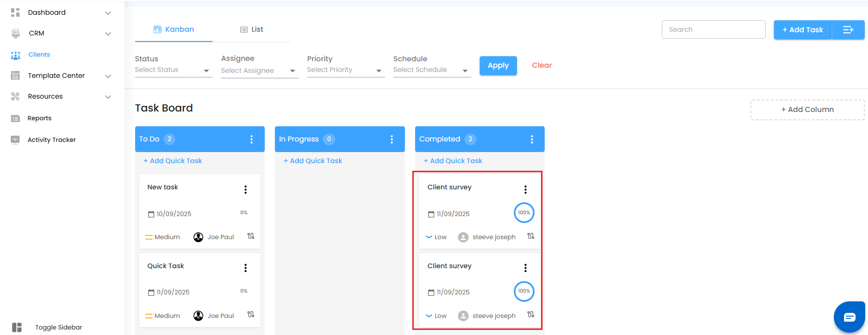This screenshot has height=335, width=868.
Task: Click the subtask icon on Quick Task card
Action: pos(251,314)
